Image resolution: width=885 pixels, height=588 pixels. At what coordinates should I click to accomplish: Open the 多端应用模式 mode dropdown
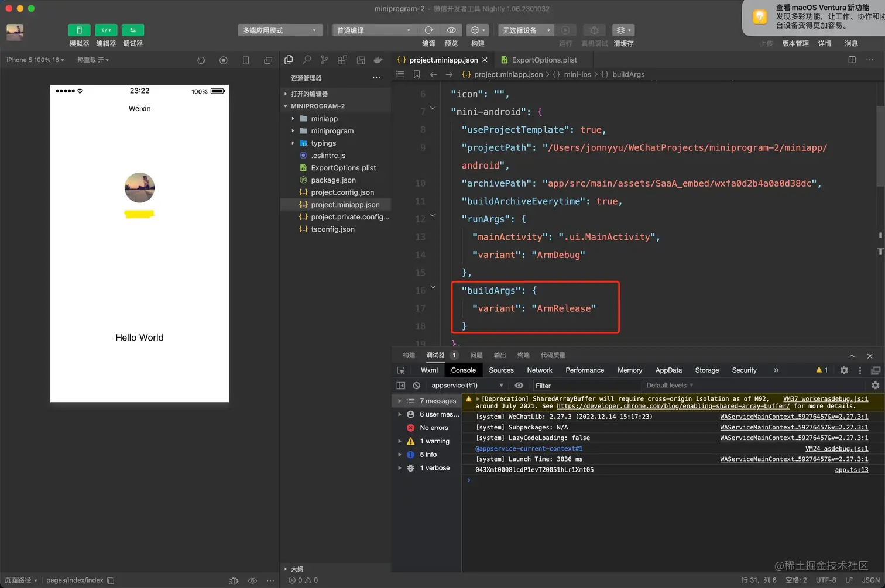280,30
